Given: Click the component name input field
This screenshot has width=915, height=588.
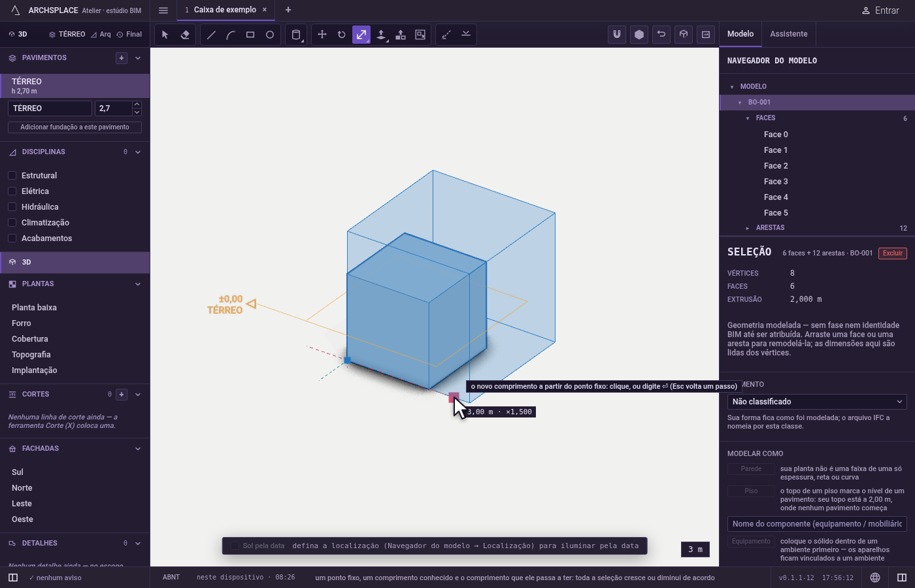Looking at the screenshot, I should [817, 524].
